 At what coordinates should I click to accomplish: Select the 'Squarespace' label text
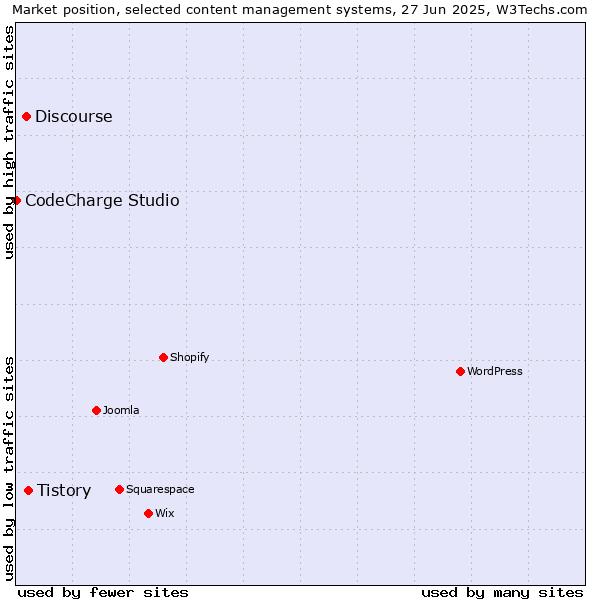(x=160, y=489)
